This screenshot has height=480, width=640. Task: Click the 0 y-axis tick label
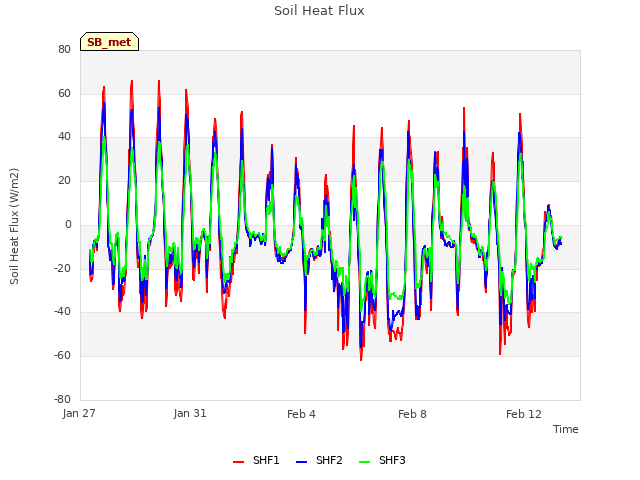coord(68,224)
